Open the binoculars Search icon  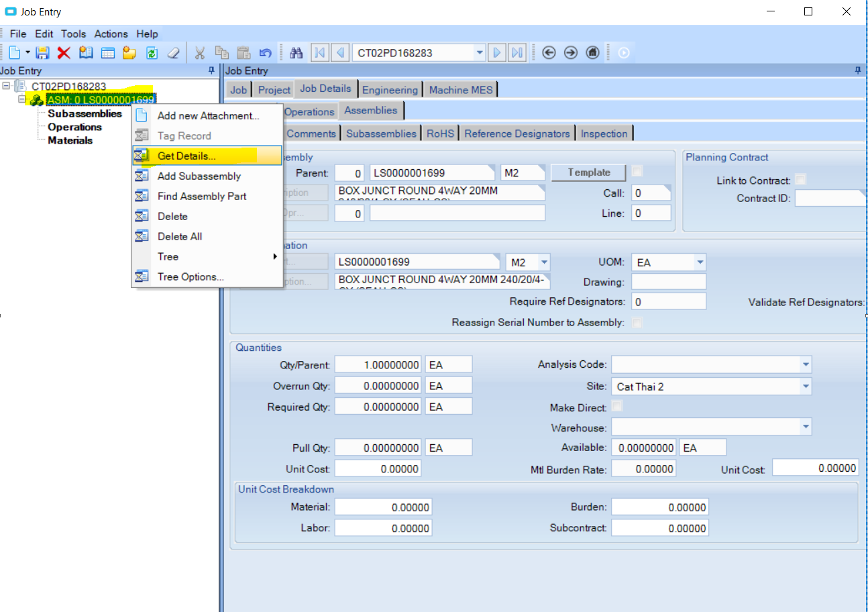pyautogui.click(x=295, y=52)
